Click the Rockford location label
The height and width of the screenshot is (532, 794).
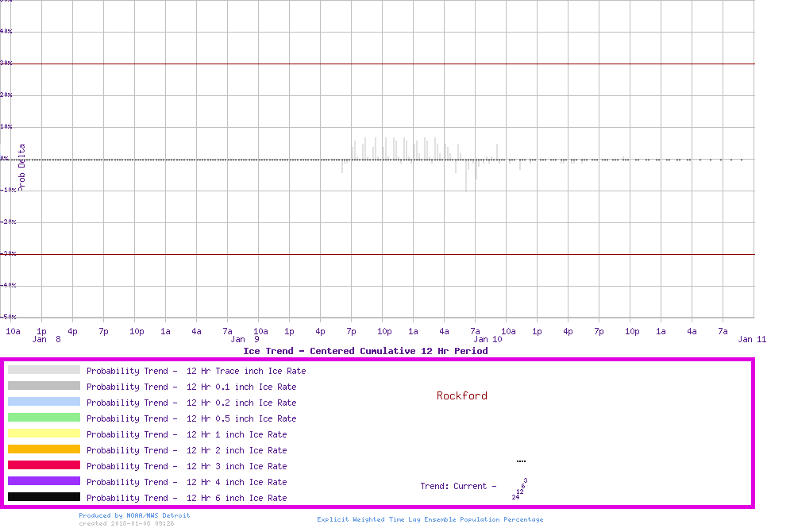tap(461, 395)
